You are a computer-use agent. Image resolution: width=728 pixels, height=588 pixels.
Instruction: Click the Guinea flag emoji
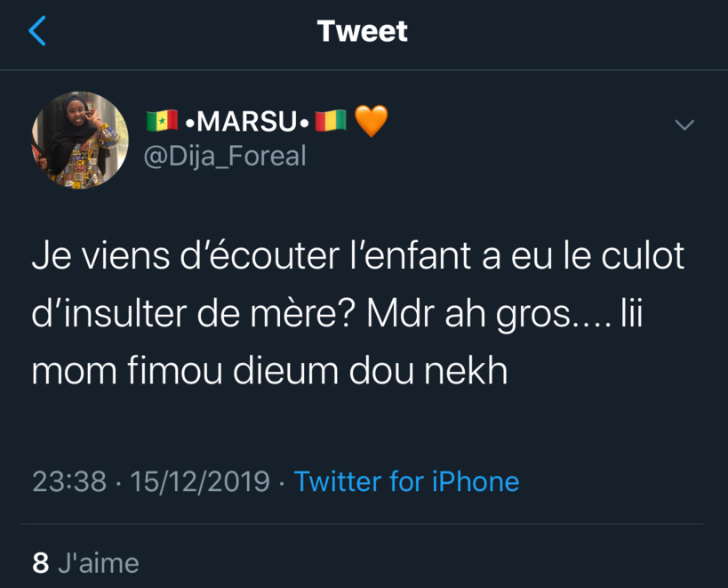coord(329,122)
